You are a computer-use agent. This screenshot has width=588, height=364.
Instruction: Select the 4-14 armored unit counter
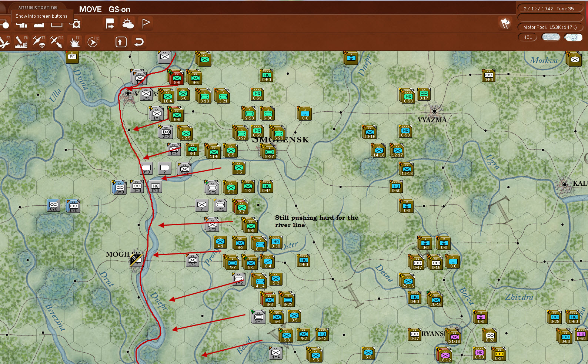tap(260, 281)
